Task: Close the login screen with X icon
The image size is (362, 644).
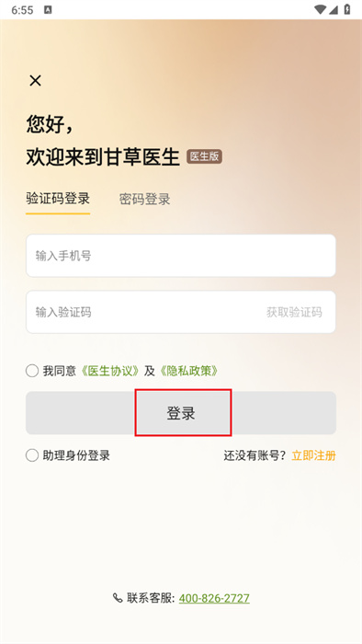Action: pos(35,81)
